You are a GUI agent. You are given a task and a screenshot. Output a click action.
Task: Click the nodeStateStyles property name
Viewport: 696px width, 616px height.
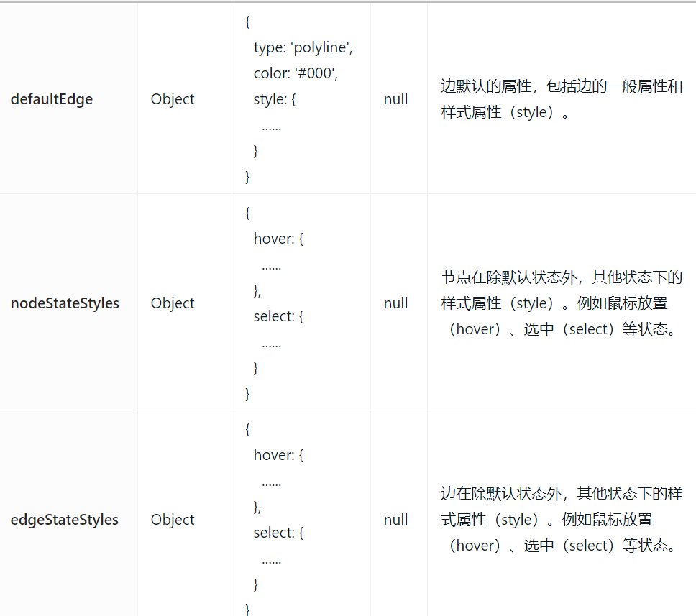pyautogui.click(x=65, y=303)
